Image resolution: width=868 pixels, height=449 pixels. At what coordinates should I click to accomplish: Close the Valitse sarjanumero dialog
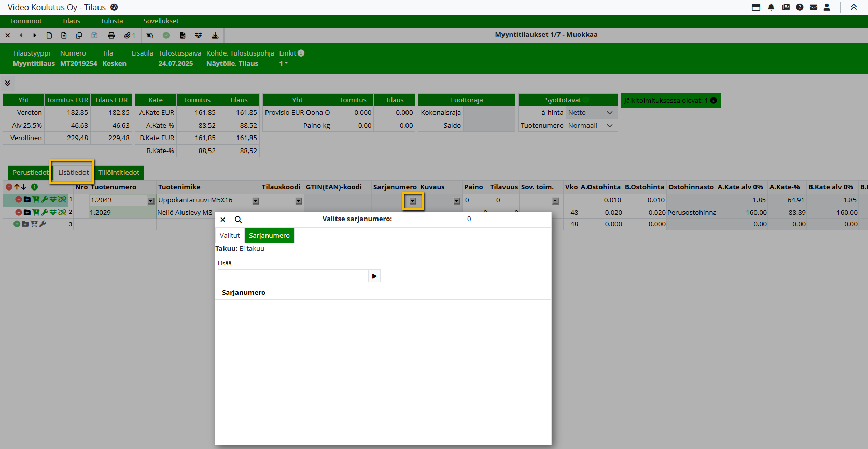click(x=223, y=220)
